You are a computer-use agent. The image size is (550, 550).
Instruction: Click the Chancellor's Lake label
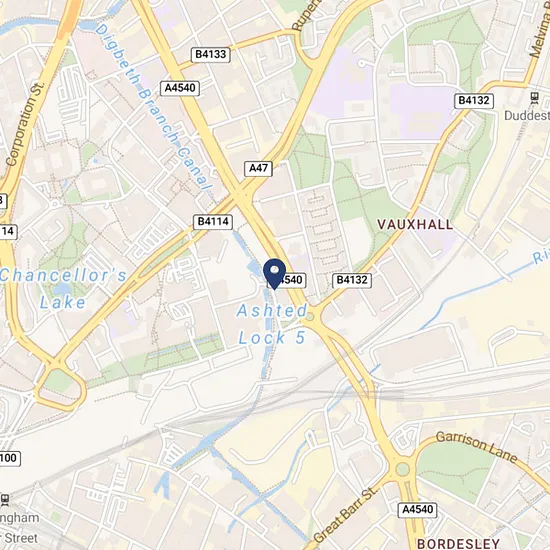[x=63, y=289]
